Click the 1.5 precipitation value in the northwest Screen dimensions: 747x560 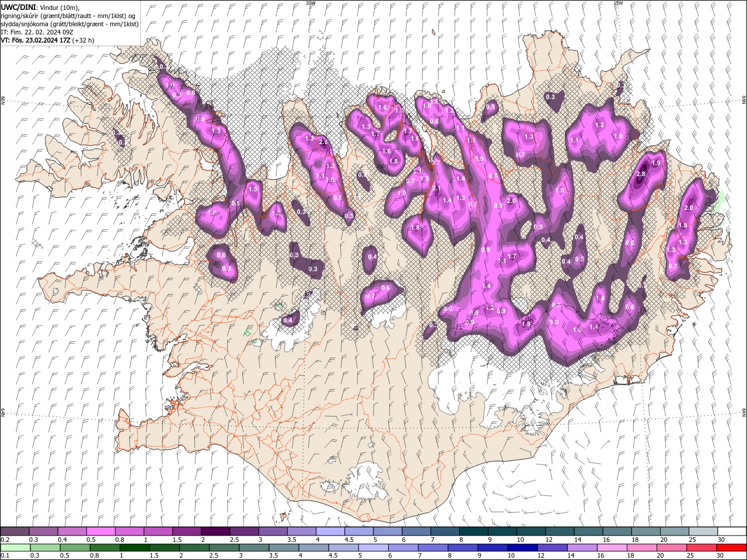[253, 190]
